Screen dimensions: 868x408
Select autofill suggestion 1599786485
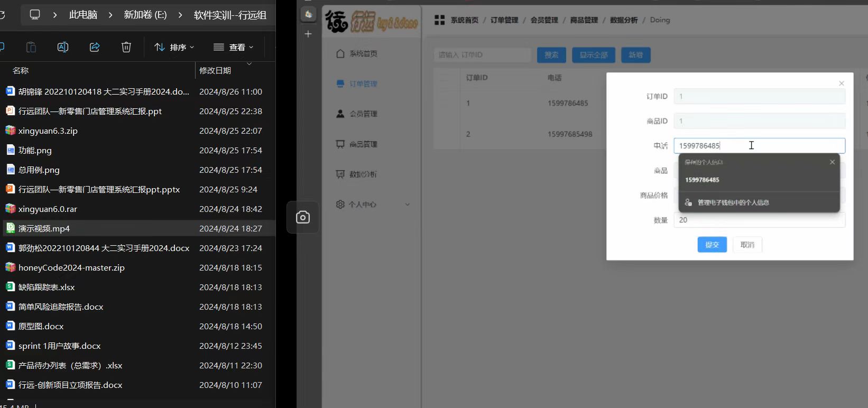click(x=759, y=180)
